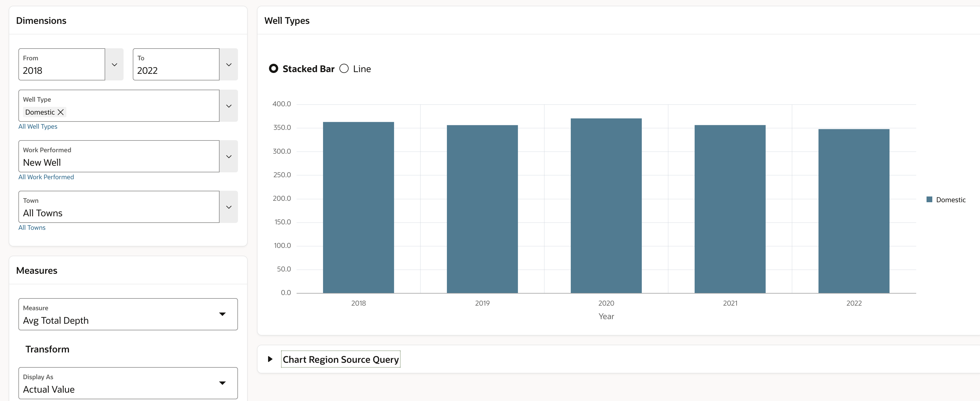The width and height of the screenshot is (980, 401).
Task: Select the Dimensions panel heading
Action: point(41,20)
